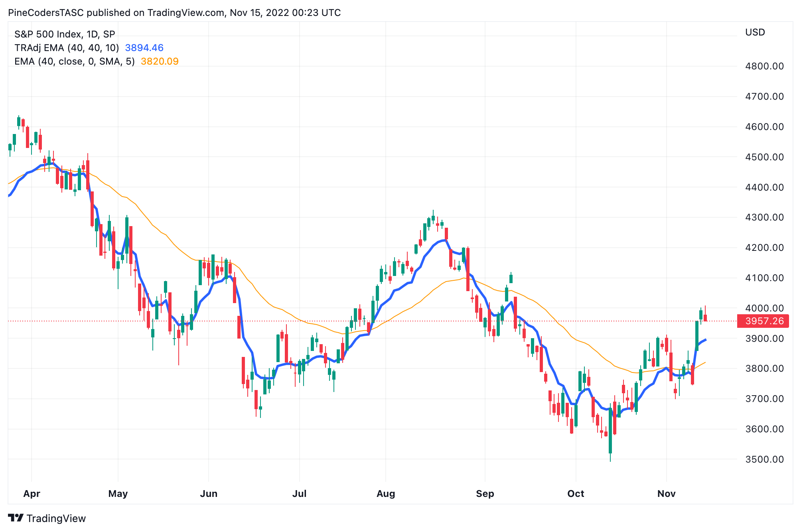Click the 3800.00 price axis label

[764, 368]
